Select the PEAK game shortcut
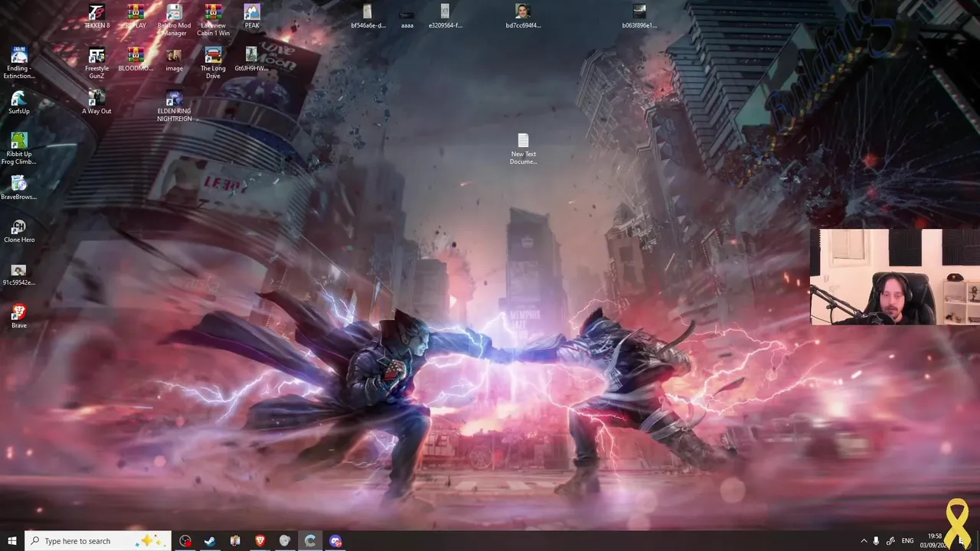Screen dimensions: 980x551 click(252, 16)
